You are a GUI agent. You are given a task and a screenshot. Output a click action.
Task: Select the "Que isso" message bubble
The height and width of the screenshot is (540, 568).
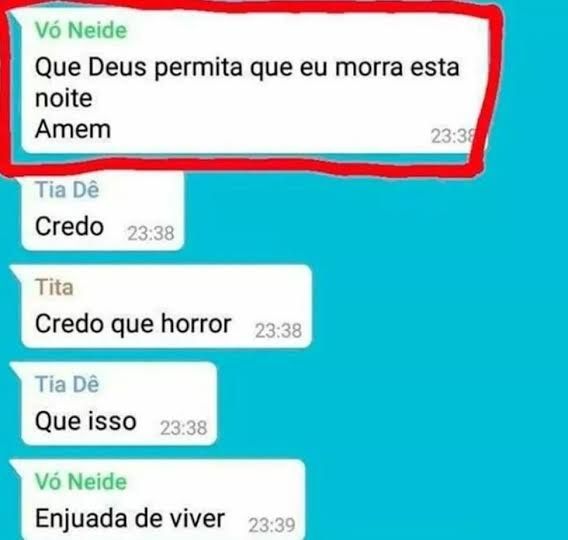pyautogui.click(x=113, y=403)
